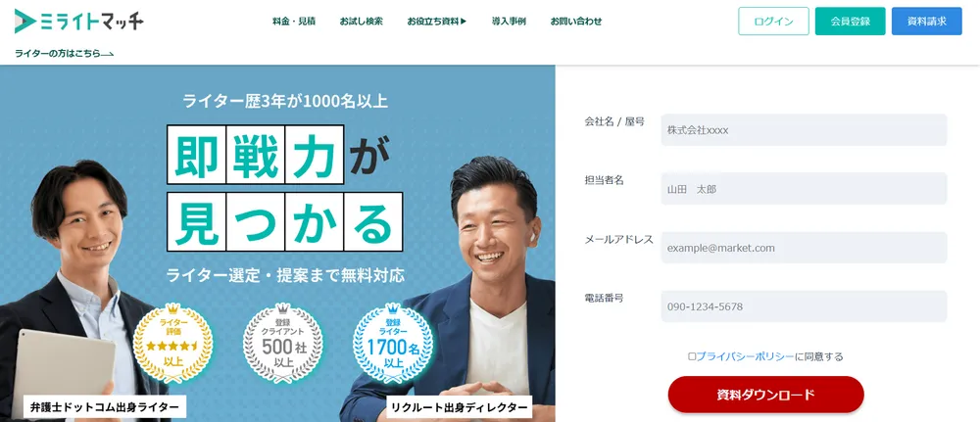
Task: Click the red 資料ダウンロード button
Action: click(x=765, y=395)
